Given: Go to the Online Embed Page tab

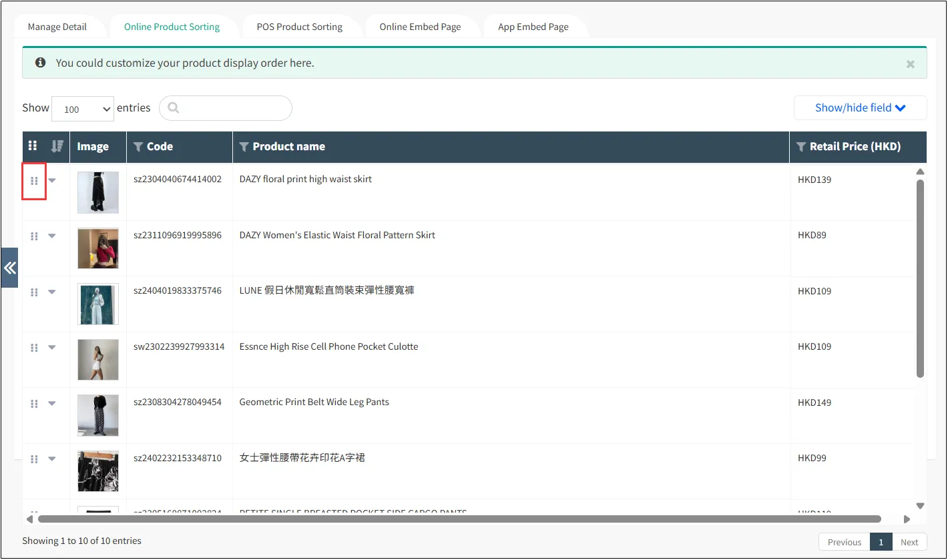Looking at the screenshot, I should pos(420,27).
